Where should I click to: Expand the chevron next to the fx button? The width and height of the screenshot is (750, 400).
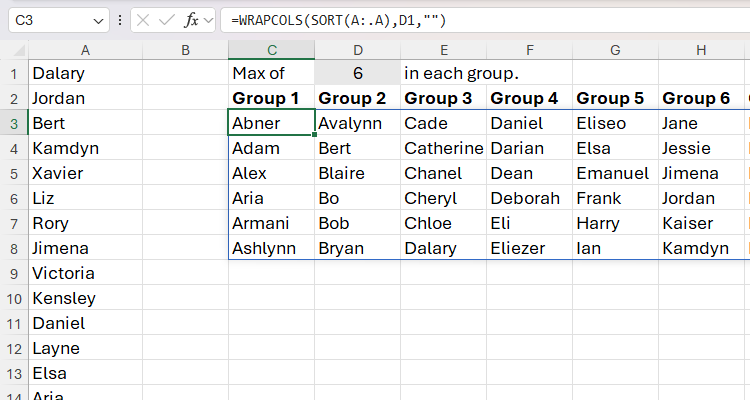tap(210, 20)
